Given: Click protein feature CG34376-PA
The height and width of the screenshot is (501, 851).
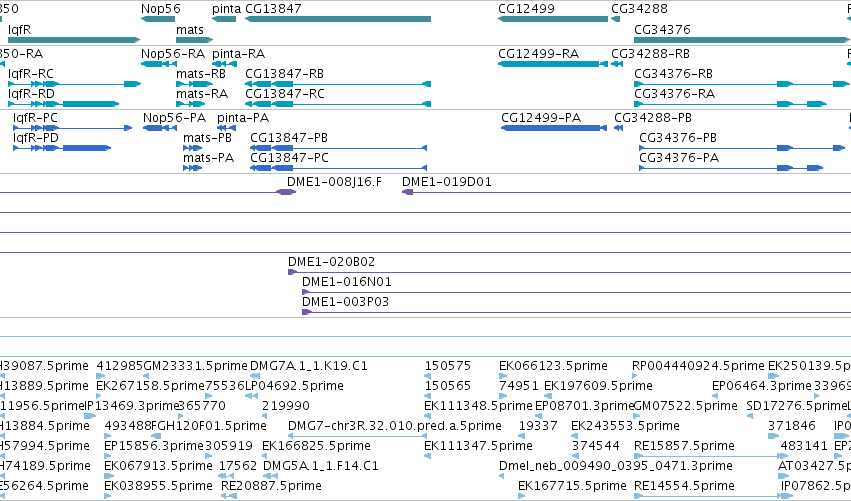Looking at the screenshot, I should pyautogui.click(x=731, y=168).
